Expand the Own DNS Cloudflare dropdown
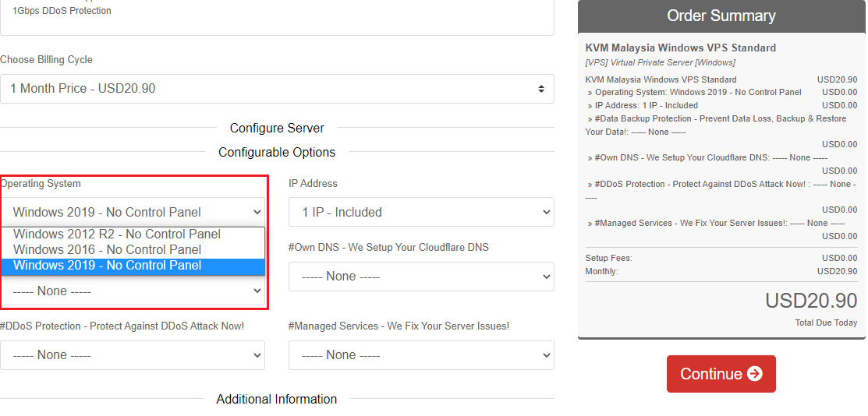The width and height of the screenshot is (868, 416). [x=421, y=276]
